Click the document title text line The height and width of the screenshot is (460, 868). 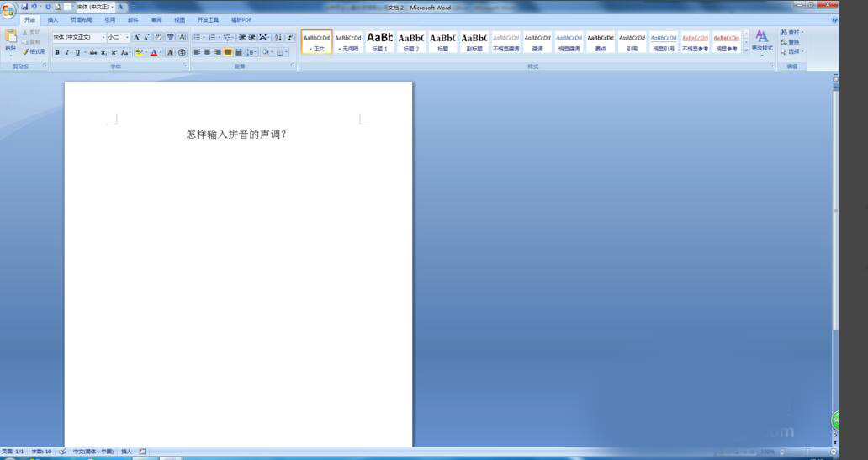pos(237,134)
